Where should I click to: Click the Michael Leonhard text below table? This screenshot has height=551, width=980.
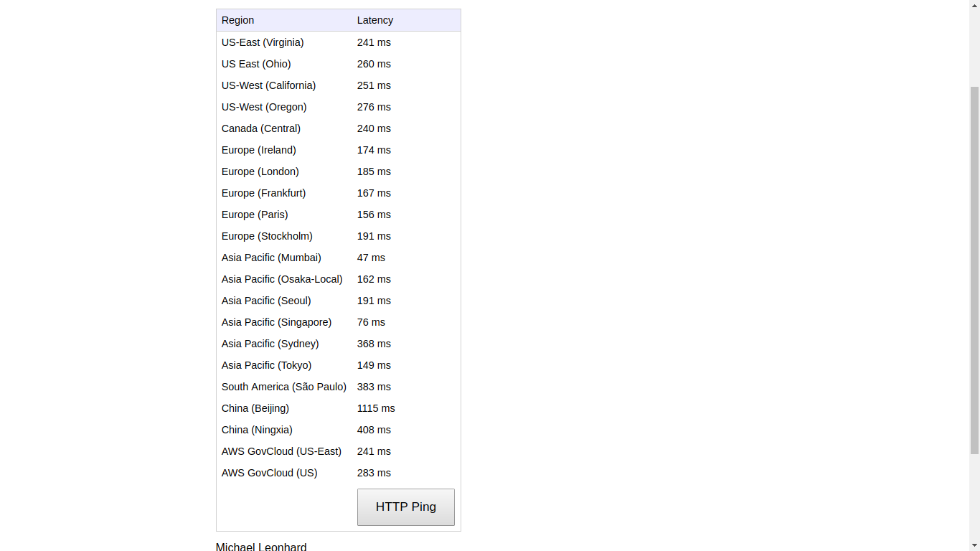coord(261,546)
